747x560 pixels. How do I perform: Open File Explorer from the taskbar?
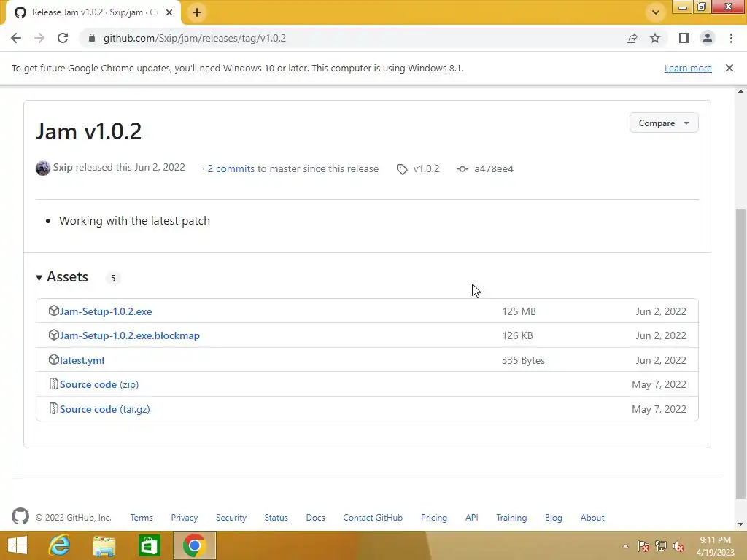point(104,545)
